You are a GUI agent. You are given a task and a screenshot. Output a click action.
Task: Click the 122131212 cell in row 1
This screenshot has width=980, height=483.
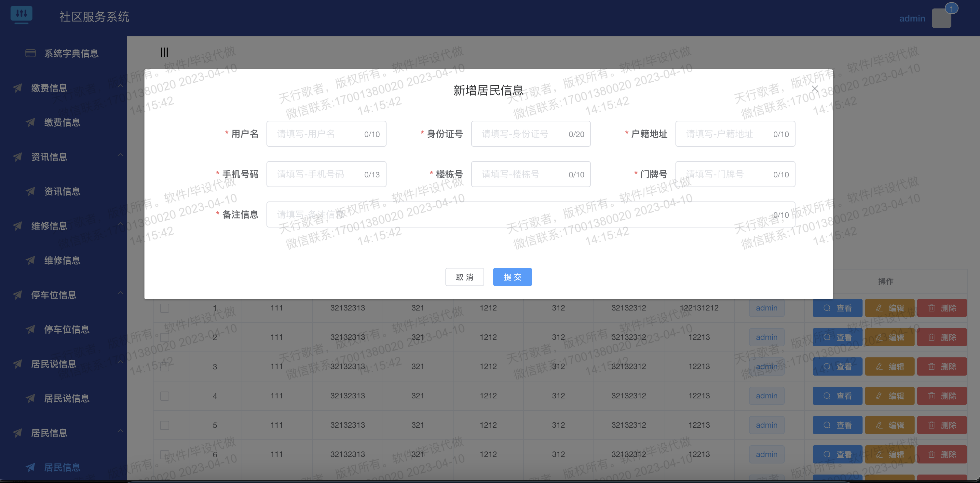tap(699, 308)
